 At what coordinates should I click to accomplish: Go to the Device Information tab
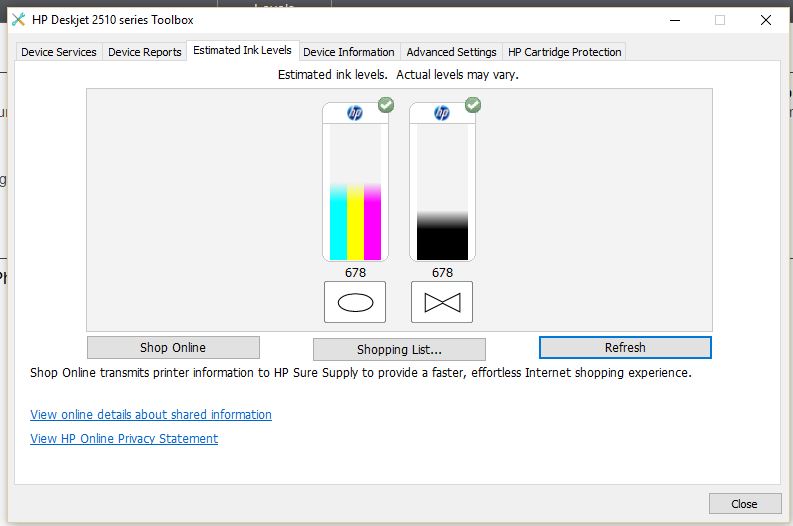349,52
